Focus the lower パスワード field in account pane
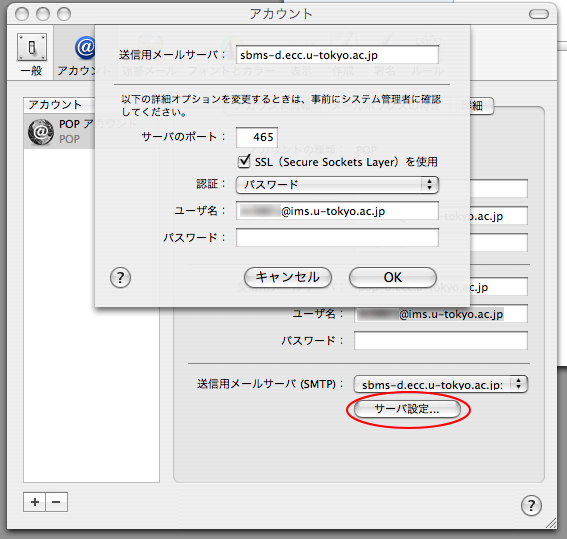567x539 pixels. (441, 341)
